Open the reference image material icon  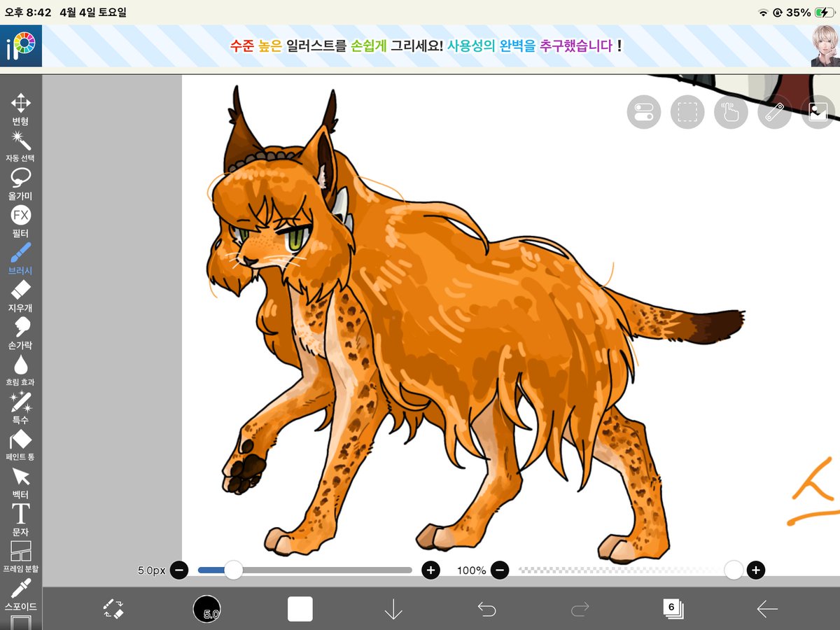(818, 112)
